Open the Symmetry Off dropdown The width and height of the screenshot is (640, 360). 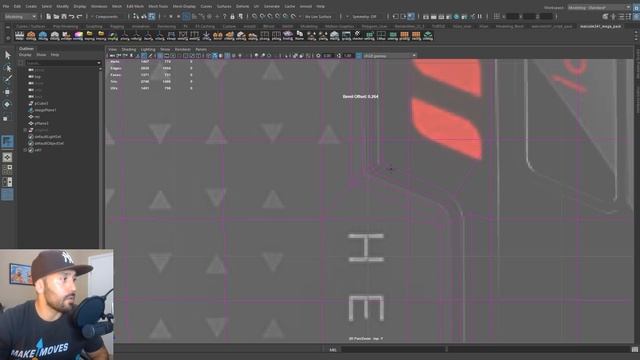pos(364,17)
